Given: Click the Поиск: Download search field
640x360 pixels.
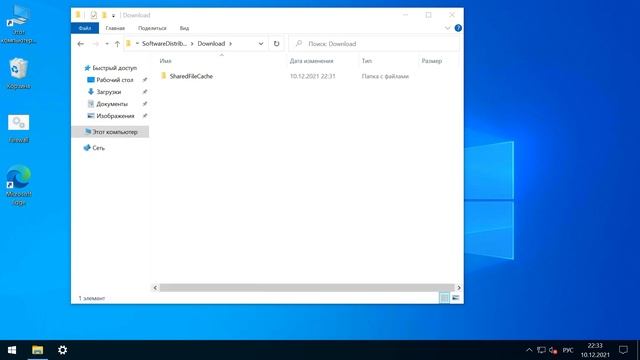Looking at the screenshot, I should click(x=374, y=44).
